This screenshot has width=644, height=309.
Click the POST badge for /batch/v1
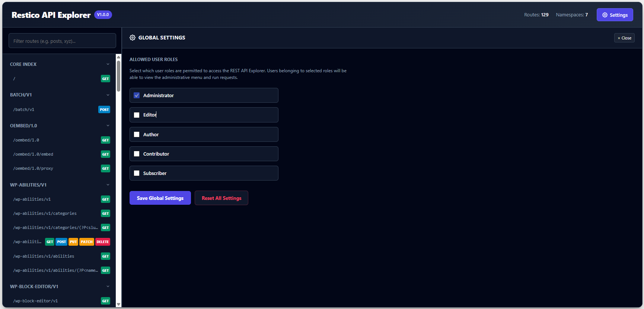point(104,109)
